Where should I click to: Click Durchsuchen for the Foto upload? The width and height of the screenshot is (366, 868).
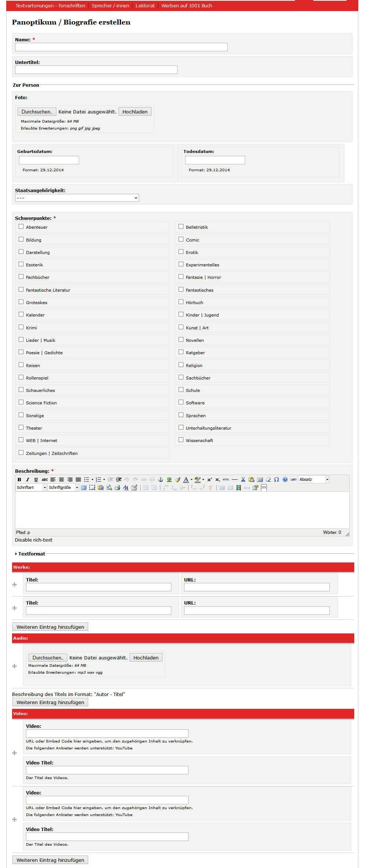pos(37,112)
